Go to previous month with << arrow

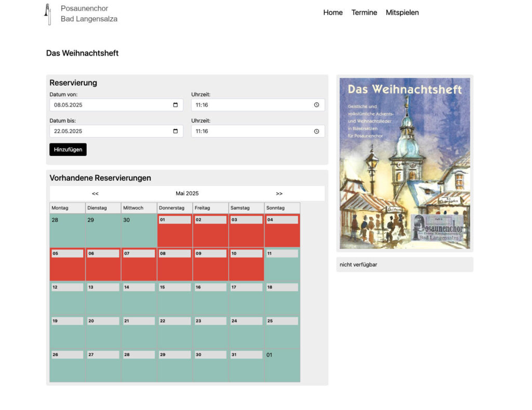95,193
